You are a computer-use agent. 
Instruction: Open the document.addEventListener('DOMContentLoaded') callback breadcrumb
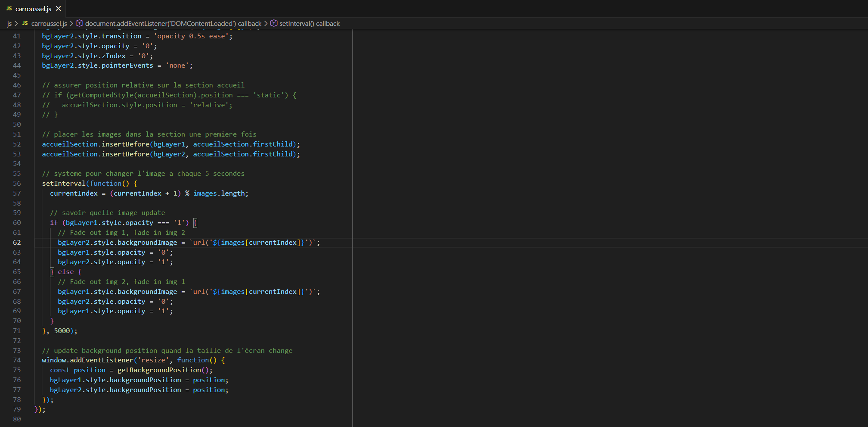click(x=173, y=23)
